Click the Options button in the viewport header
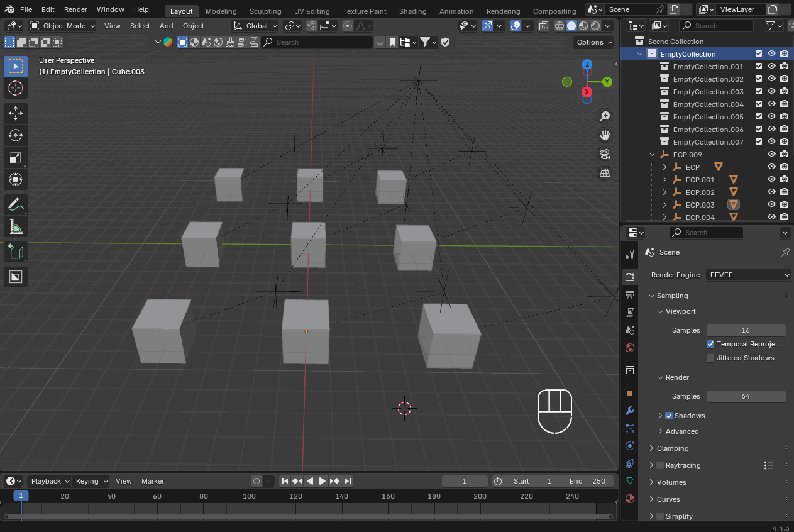 click(593, 42)
